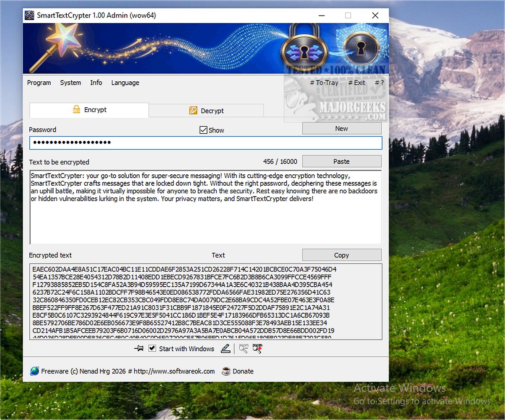Click the Donate link text
Image resolution: width=505 pixels, height=420 pixels.
(243, 371)
